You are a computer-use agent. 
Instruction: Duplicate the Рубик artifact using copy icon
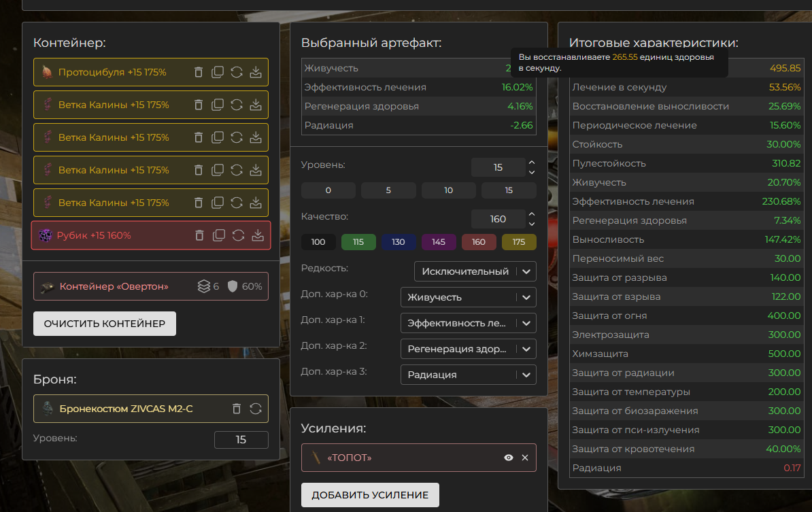point(218,235)
